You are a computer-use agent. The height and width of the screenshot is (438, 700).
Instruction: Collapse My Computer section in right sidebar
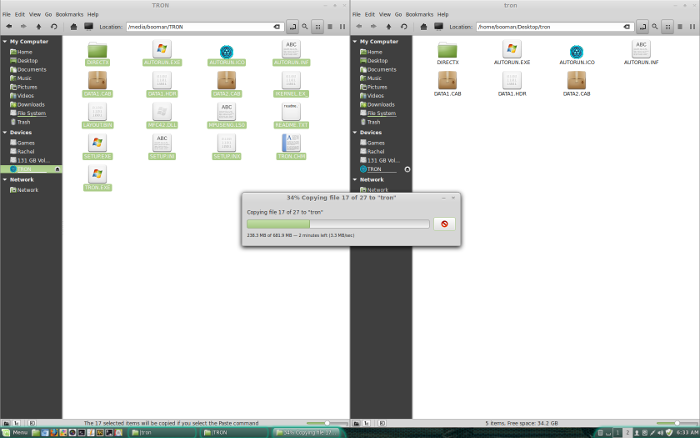pos(355,42)
